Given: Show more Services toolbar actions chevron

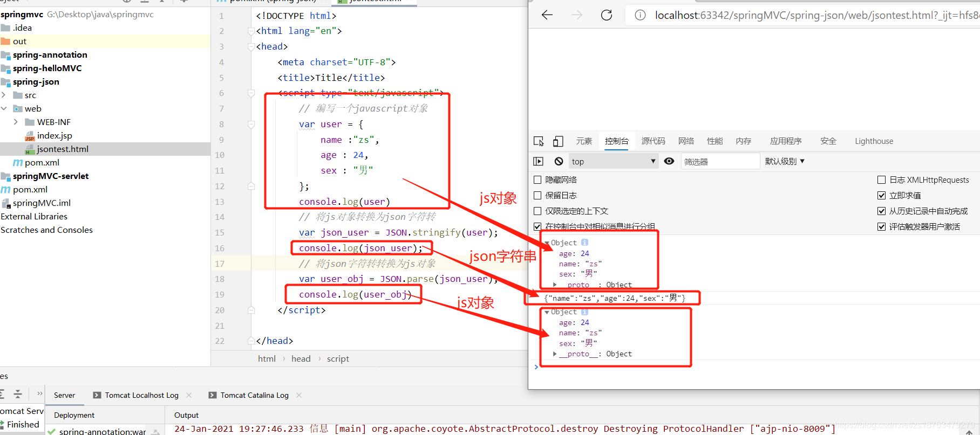Looking at the screenshot, I should point(39,394).
